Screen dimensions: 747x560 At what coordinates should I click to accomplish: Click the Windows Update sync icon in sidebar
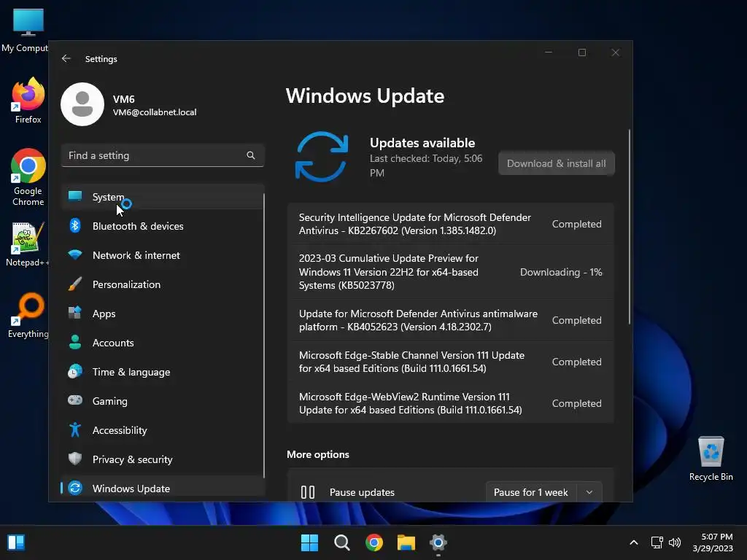(75, 488)
